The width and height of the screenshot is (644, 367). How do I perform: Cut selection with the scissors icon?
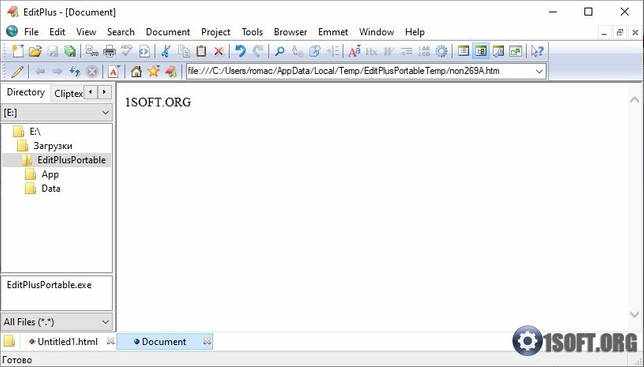(x=166, y=51)
